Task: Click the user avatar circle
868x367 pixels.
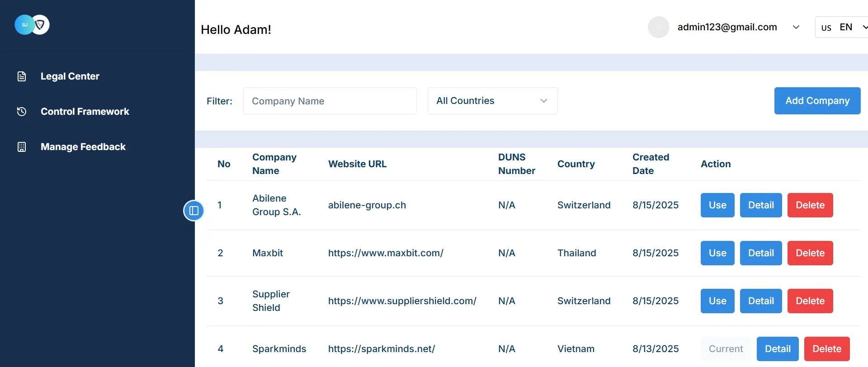Action: [x=658, y=27]
